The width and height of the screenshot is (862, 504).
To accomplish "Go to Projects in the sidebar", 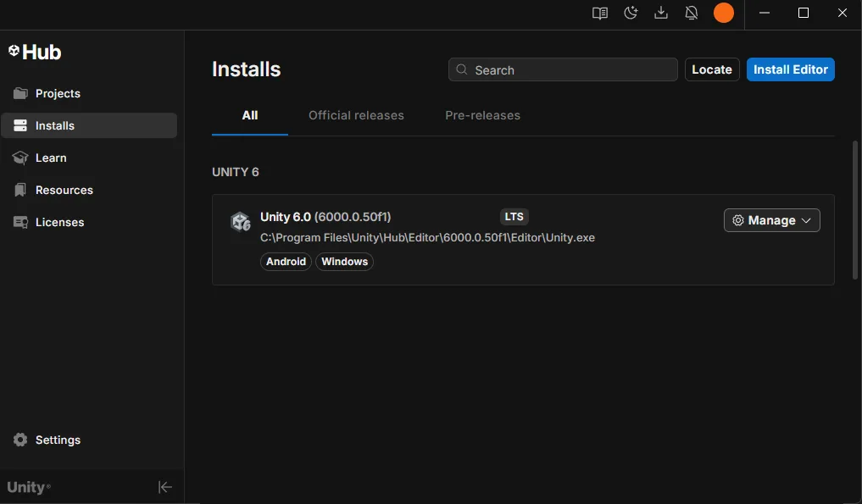I will 58,93.
